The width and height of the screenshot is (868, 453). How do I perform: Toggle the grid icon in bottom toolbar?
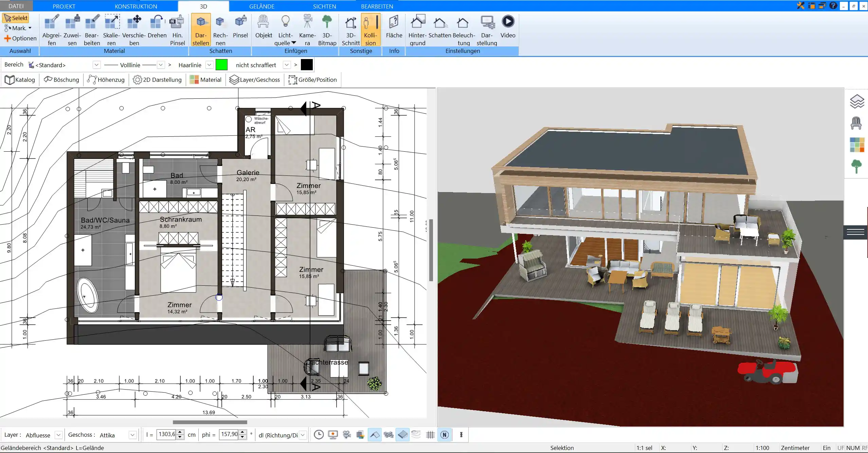pyautogui.click(x=430, y=435)
